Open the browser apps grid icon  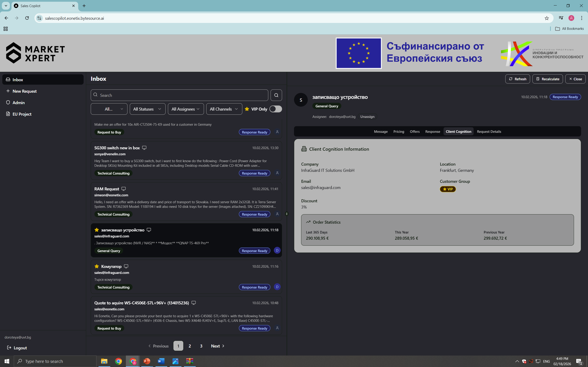6,29
